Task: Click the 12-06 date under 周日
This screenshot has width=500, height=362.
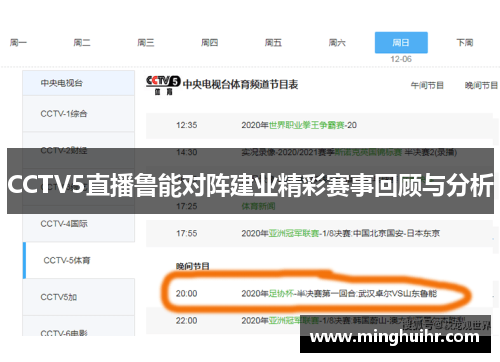Action: (401, 59)
